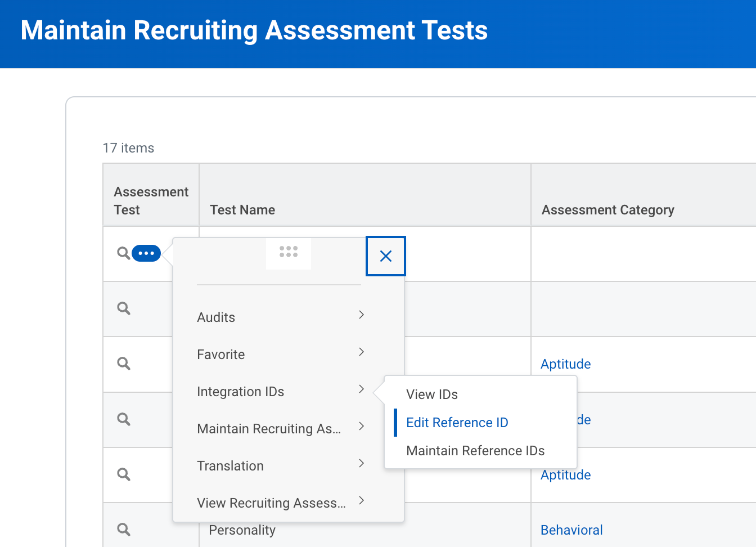Expand the Audits submenu chevron
The image size is (756, 547).
pos(362,315)
